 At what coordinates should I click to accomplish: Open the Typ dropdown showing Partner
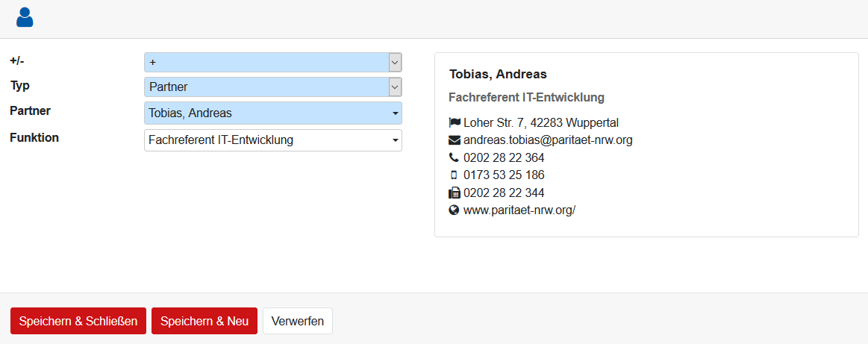tap(272, 87)
